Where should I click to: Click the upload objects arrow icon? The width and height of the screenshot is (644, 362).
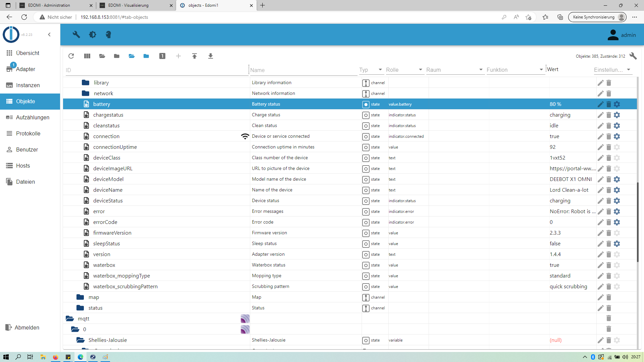coord(195,56)
